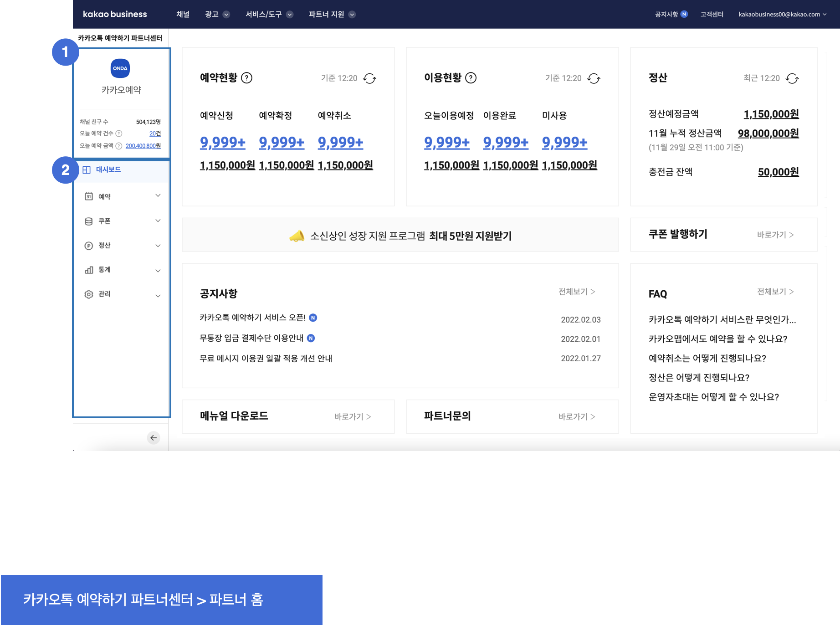Click the 소신상인 성장 지원 프로그램 banner
Screen dimensions: 840x626
point(400,236)
